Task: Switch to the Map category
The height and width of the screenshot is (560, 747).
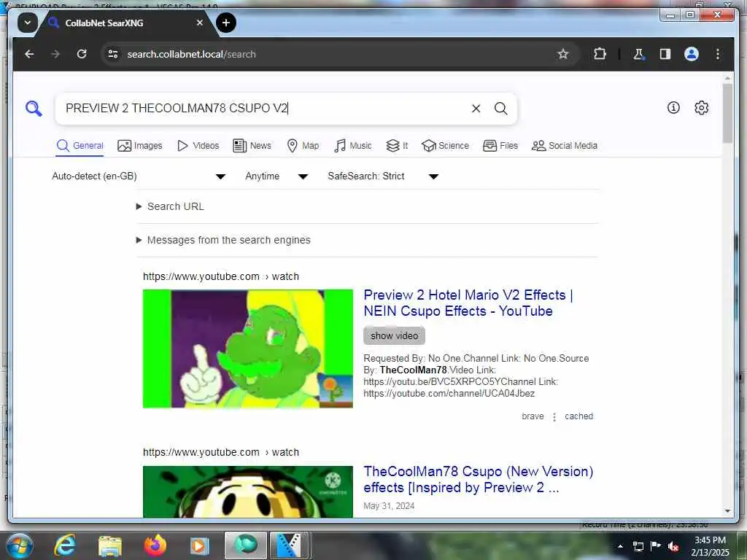Action: tap(303, 146)
